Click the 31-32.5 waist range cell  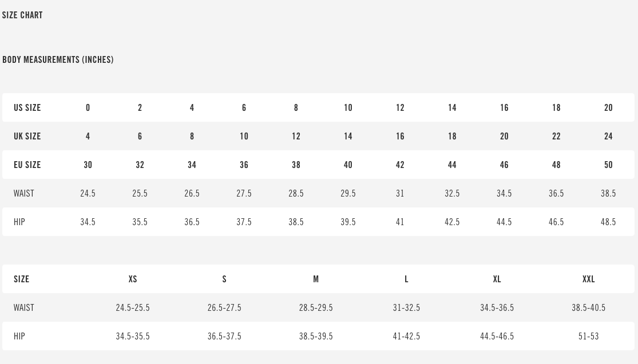coord(406,307)
